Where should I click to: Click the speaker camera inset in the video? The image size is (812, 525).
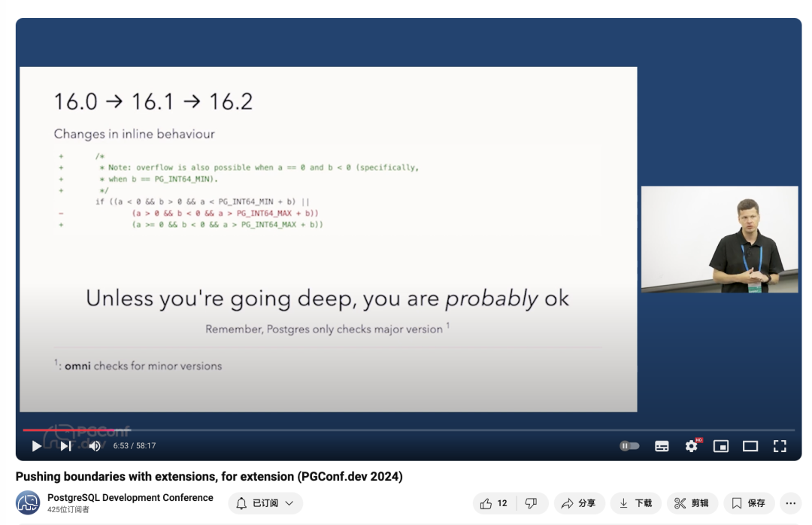(720, 239)
